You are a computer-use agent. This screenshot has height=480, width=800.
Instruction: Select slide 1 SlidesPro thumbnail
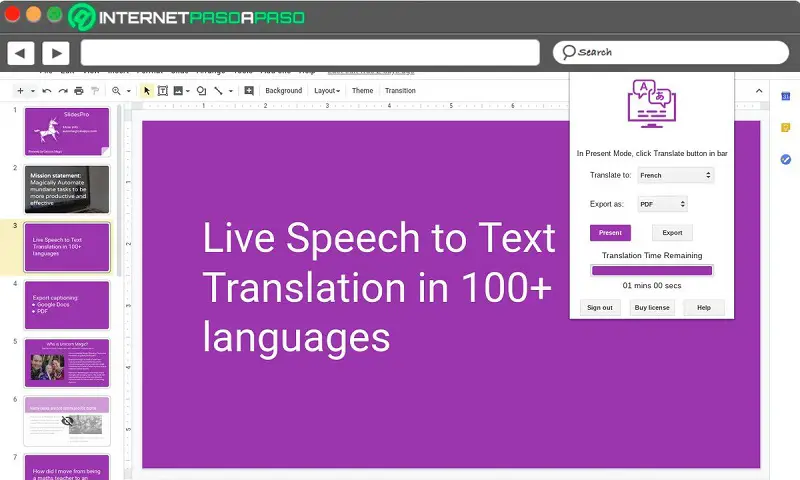coord(67,132)
